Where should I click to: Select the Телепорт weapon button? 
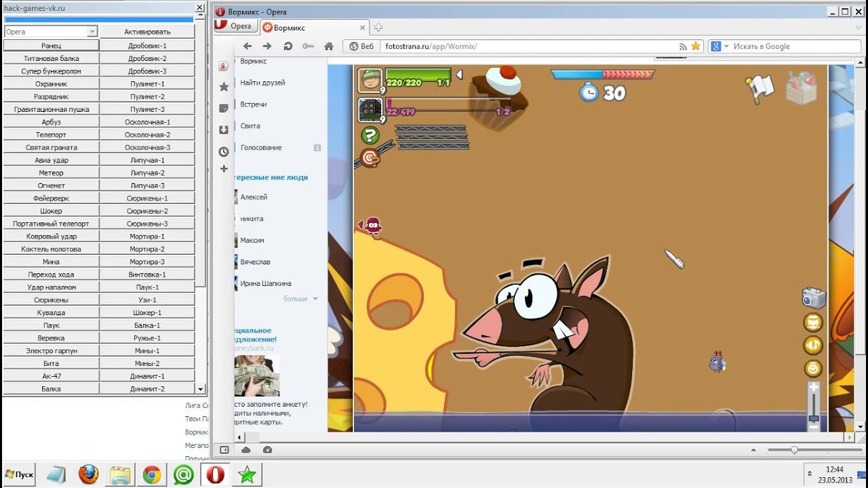click(51, 135)
